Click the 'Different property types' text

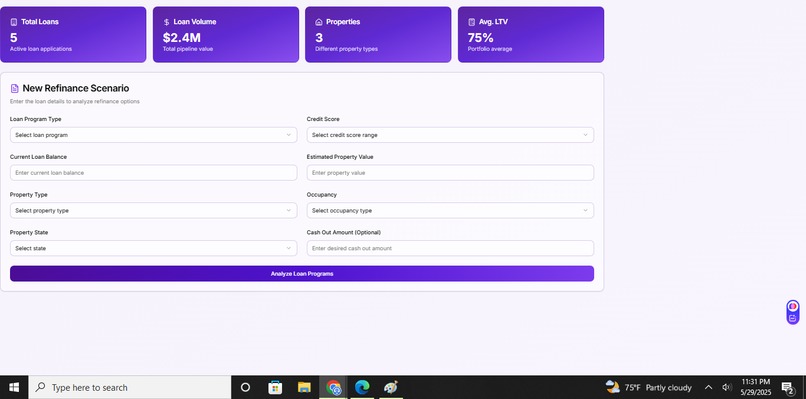tap(346, 49)
